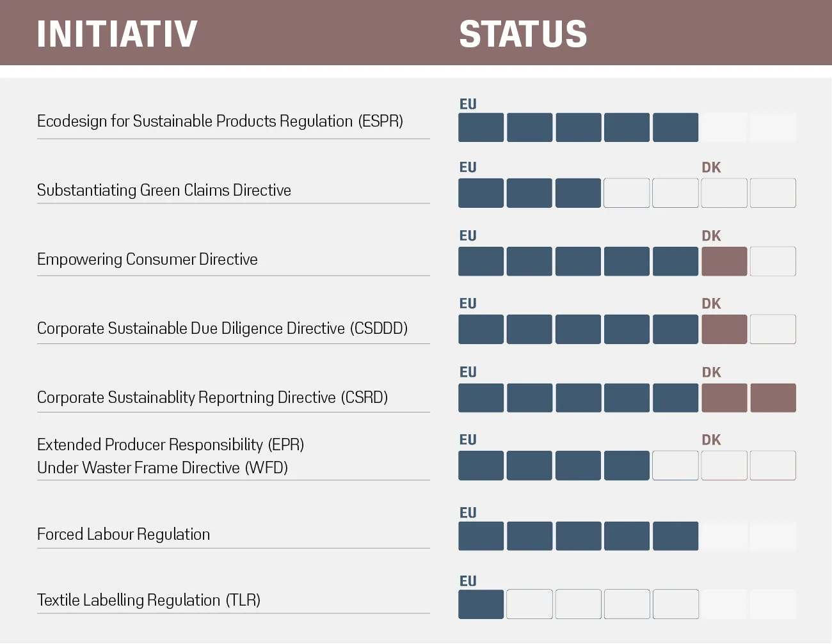The image size is (832, 644).
Task: Click first empty block in Green Claims row
Action: pyautogui.click(x=627, y=193)
